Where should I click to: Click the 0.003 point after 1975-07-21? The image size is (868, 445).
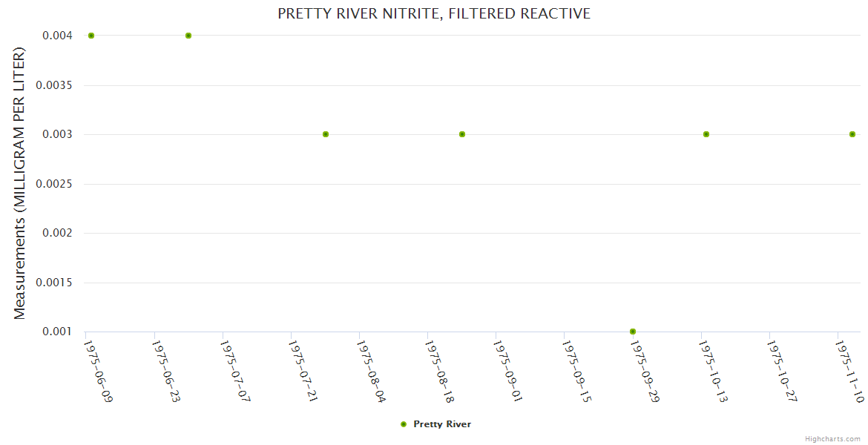point(326,134)
